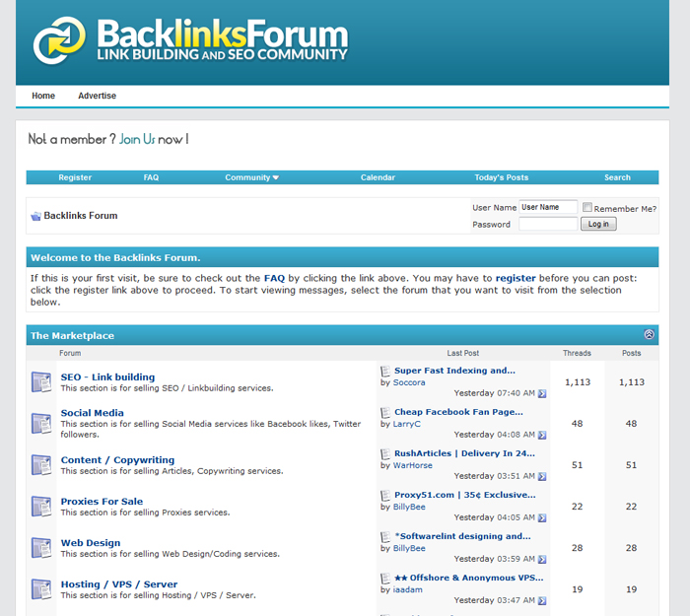
Task: Click the Posts column header
Action: (x=631, y=353)
